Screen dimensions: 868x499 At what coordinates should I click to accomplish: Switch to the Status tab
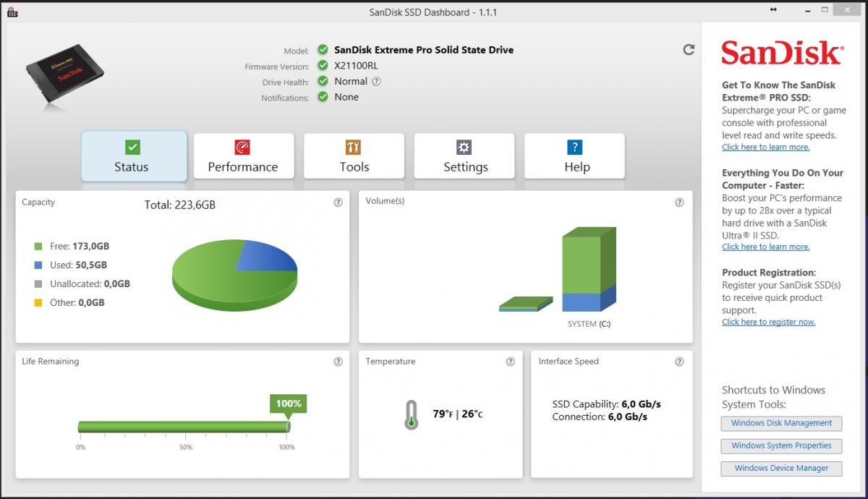[x=134, y=155]
